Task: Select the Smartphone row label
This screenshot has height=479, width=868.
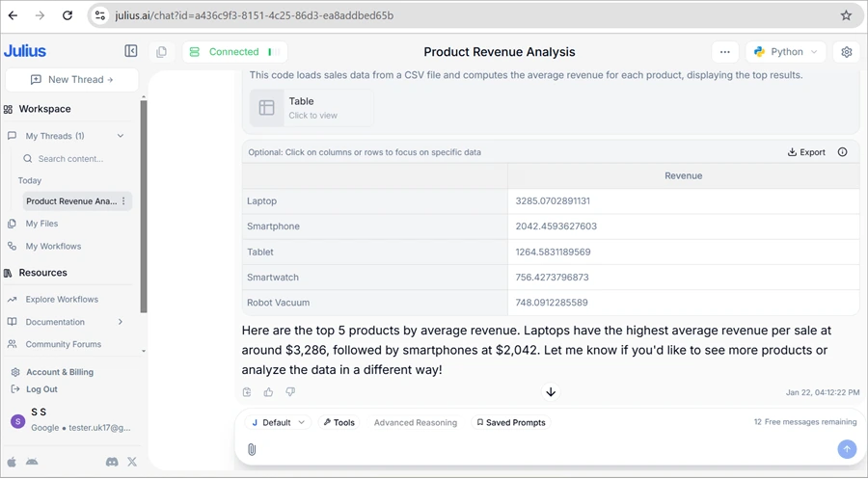Action: (273, 226)
